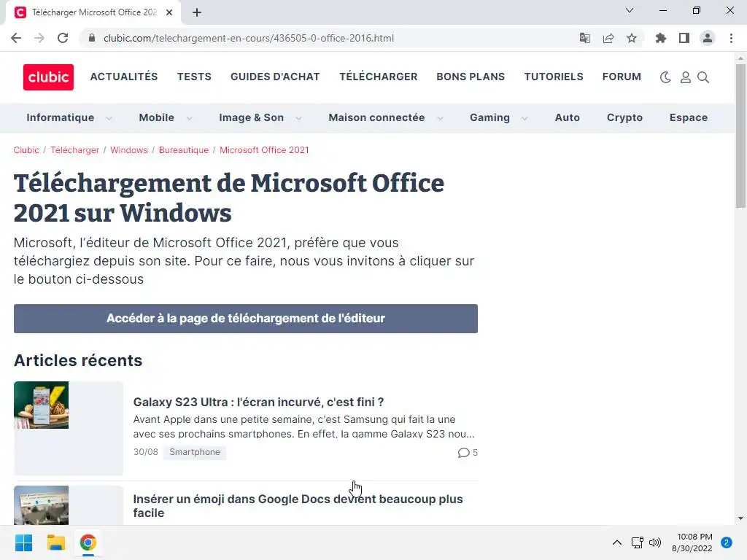Screen dimensions: 747x560
Task: Open Windows Start menu
Action: 23,542
